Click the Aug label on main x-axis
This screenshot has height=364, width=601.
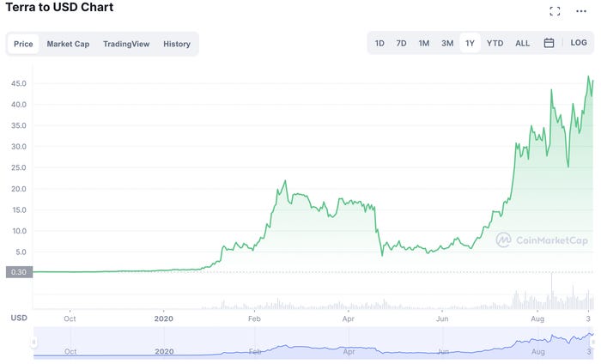tap(537, 318)
